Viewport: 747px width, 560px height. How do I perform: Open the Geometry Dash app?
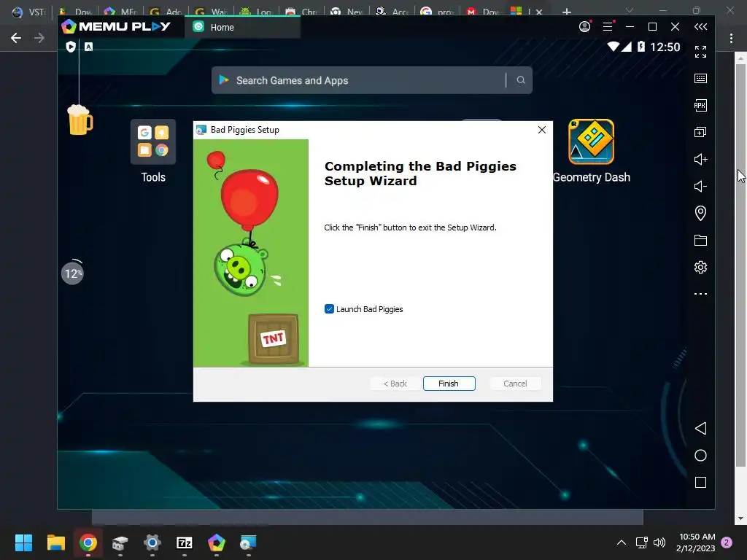point(591,150)
